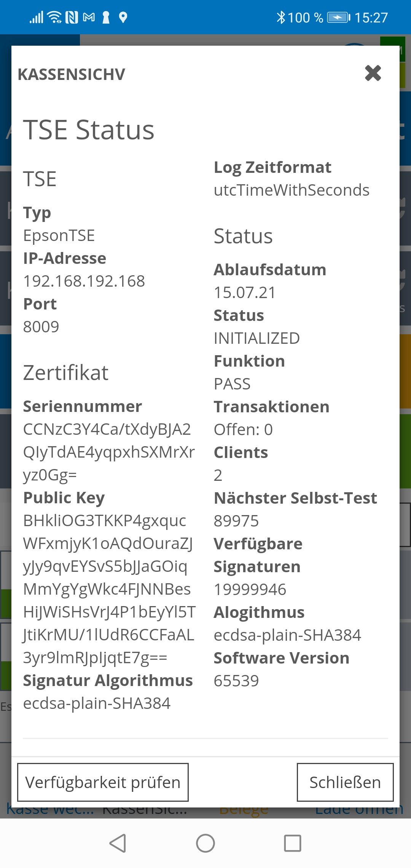
Task: Tap the Port value 8009
Action: click(x=41, y=327)
